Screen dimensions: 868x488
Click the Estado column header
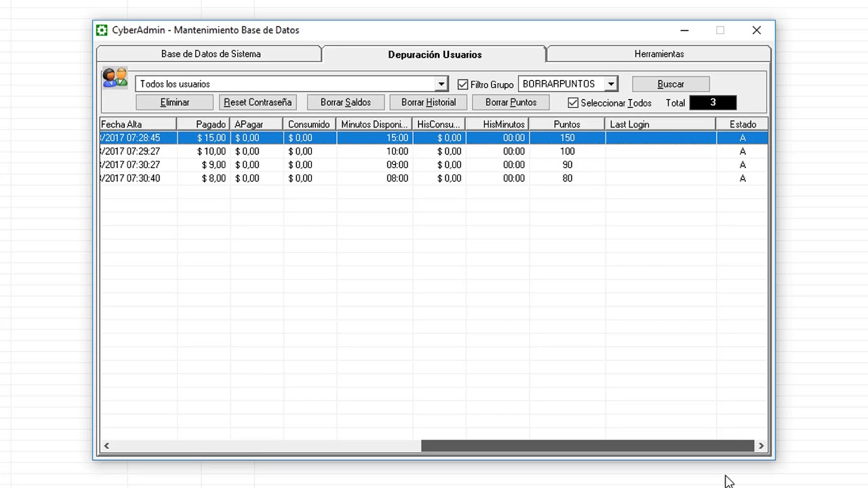tap(743, 125)
